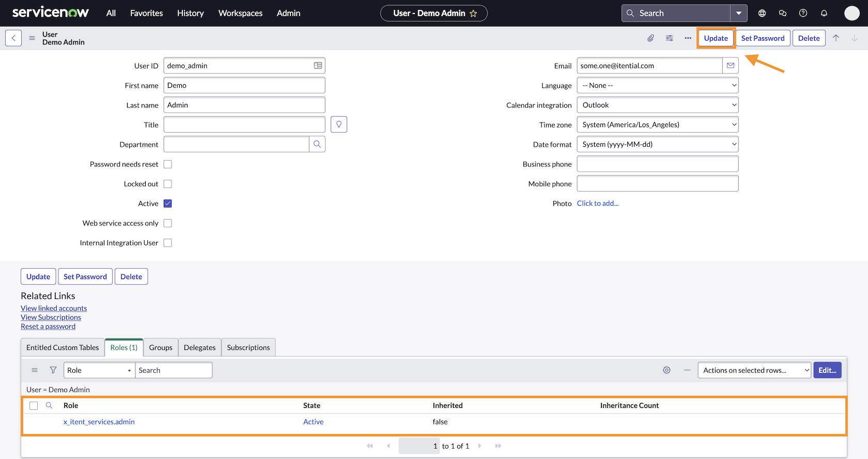Screen dimensions: 868x459
Task: Click the email envelope icon
Action: click(731, 66)
